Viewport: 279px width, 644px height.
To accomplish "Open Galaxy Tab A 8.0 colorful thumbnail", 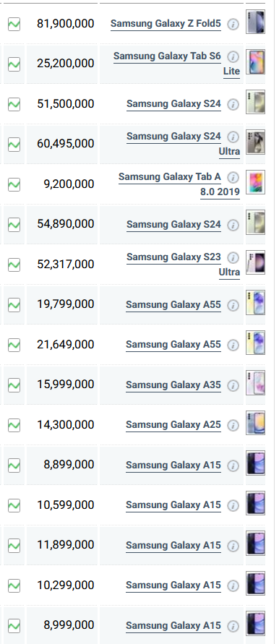I will click(x=255, y=182).
